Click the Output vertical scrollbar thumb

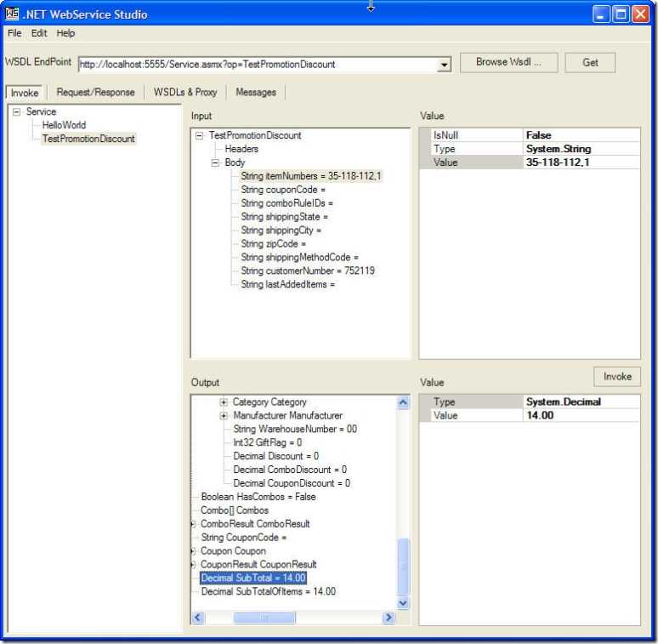403,566
